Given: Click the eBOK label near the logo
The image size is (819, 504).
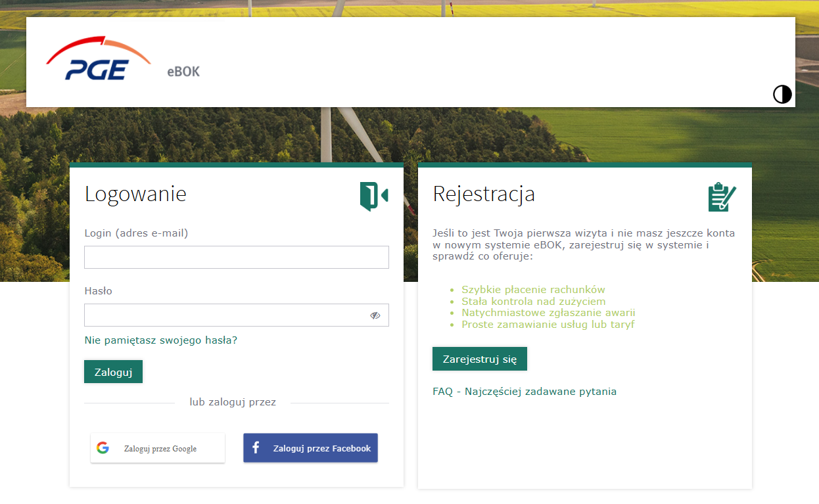Looking at the screenshot, I should pos(183,72).
